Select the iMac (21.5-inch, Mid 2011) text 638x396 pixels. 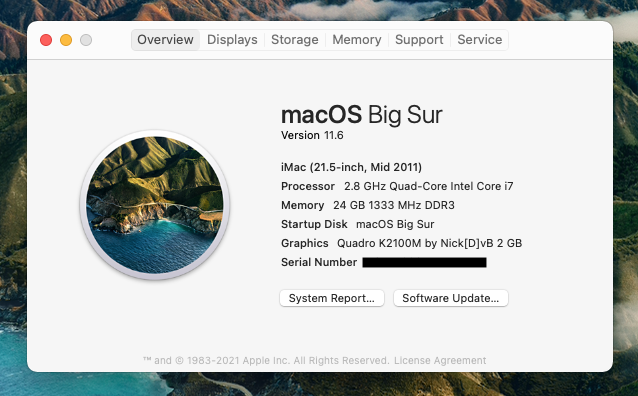tap(351, 167)
